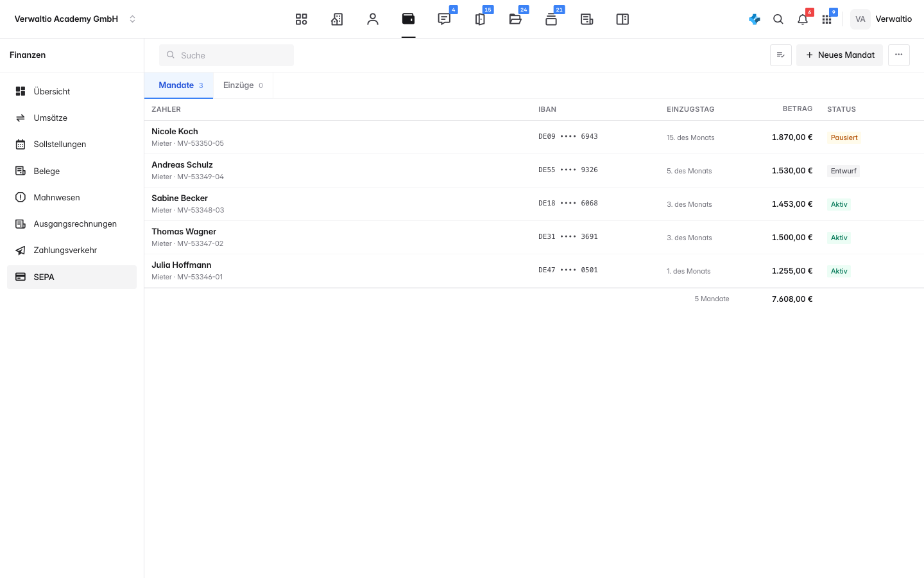
Task: Open the door icon with badge 15
Action: (480, 19)
